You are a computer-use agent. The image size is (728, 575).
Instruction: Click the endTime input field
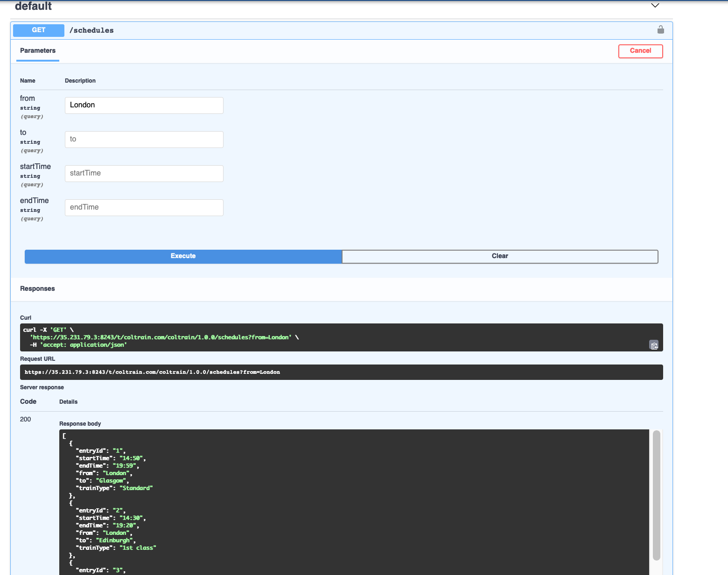tap(144, 208)
